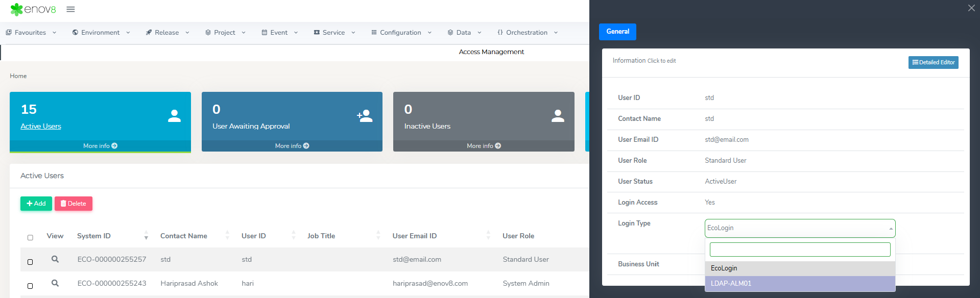Image resolution: width=980 pixels, height=298 pixels.
Task: Add a new user
Action: point(36,204)
